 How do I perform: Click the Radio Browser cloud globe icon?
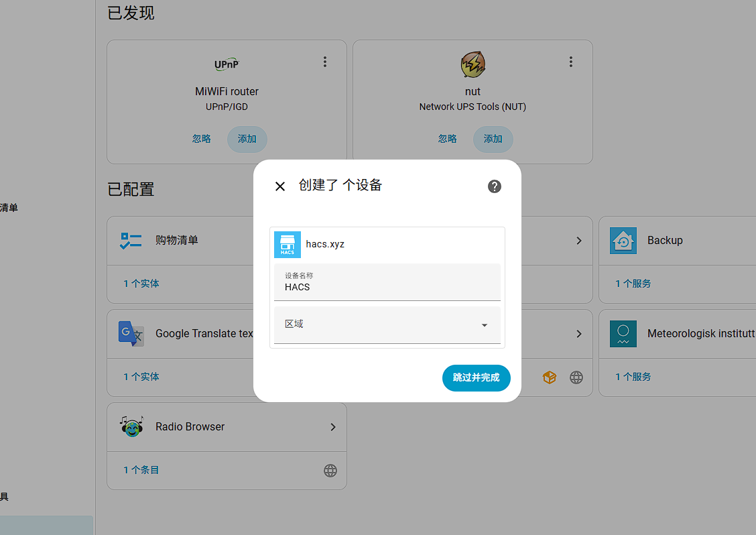click(x=330, y=471)
